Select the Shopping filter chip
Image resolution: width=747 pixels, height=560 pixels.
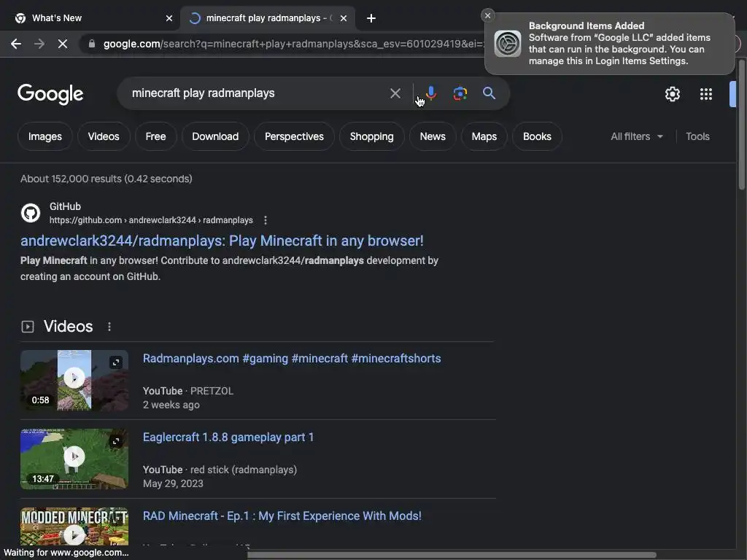pos(371,136)
